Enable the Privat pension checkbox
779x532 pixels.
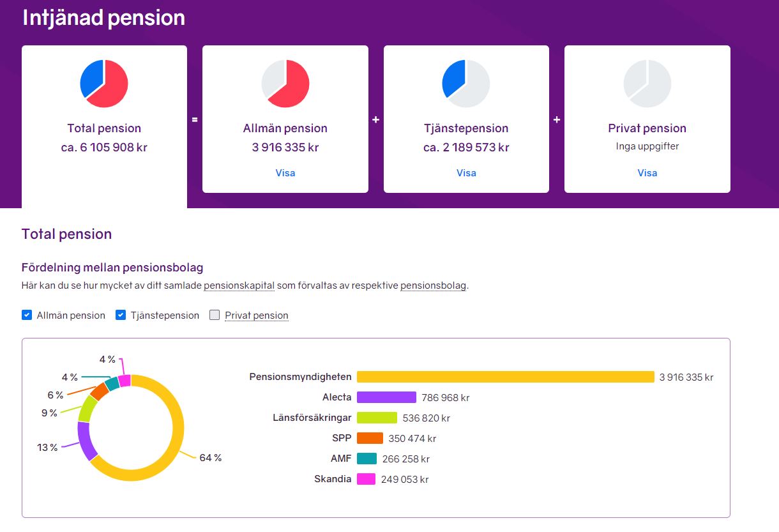coord(215,315)
